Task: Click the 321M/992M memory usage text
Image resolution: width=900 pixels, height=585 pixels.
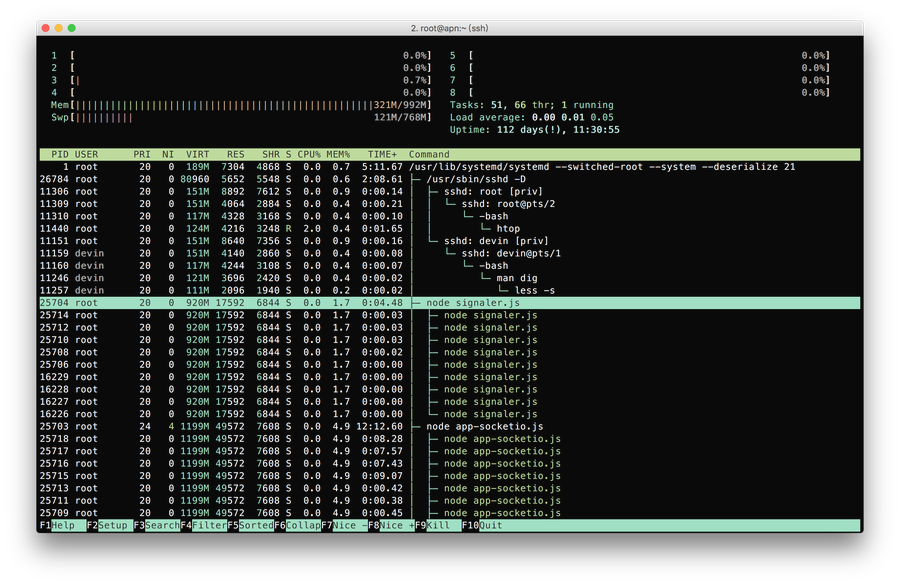Action: coord(399,105)
